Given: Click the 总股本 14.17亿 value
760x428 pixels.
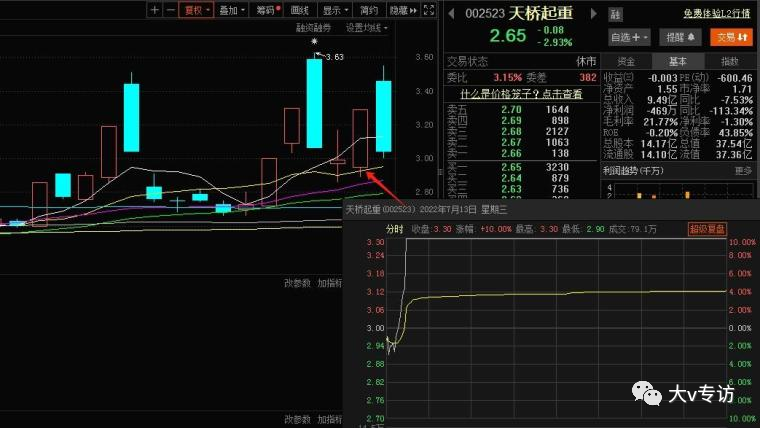Looking at the screenshot, I should (x=658, y=143).
